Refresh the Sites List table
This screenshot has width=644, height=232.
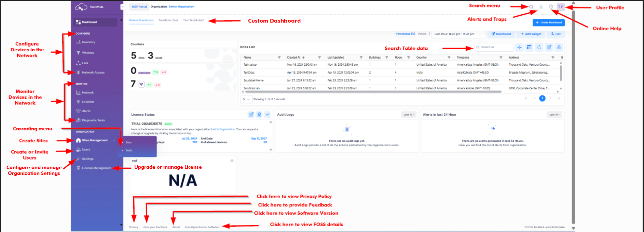[x=539, y=47]
